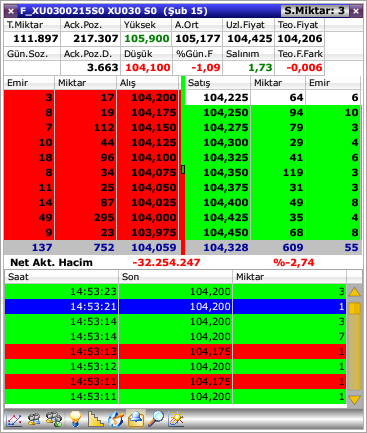Click the sun chart icon in toolbar
The width and height of the screenshot is (367, 433).
pos(176,419)
